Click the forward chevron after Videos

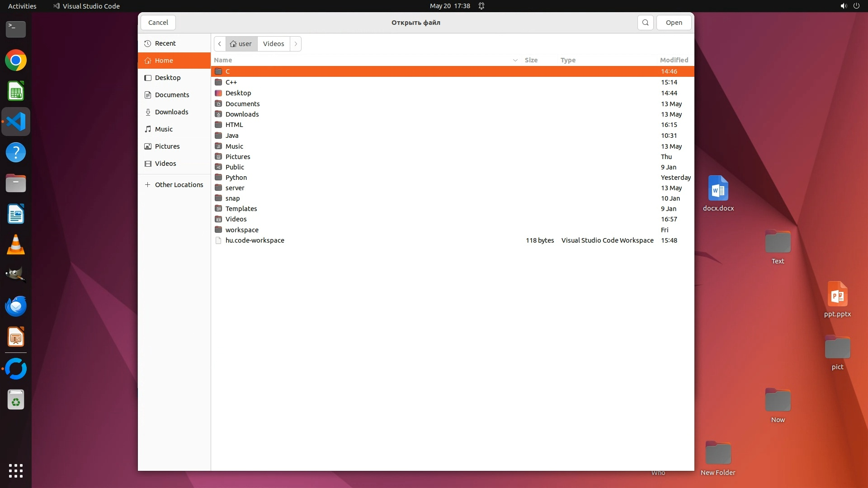point(296,44)
